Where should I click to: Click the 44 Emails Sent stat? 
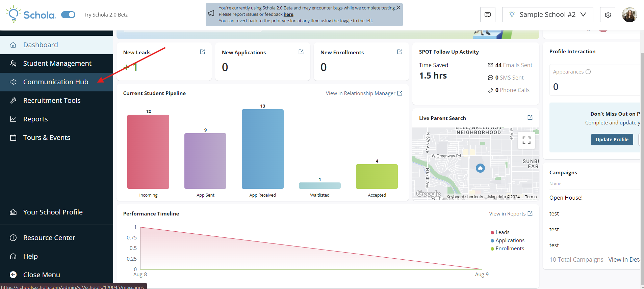point(510,65)
